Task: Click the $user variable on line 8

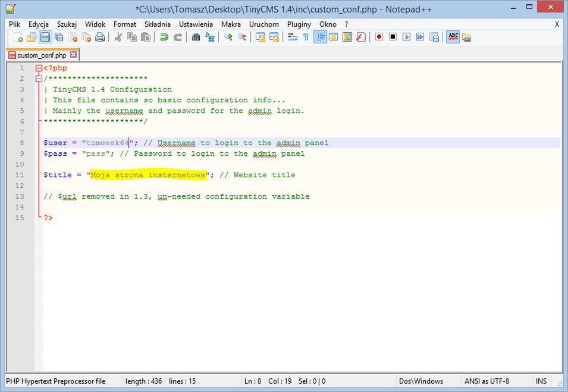Action: (55, 143)
